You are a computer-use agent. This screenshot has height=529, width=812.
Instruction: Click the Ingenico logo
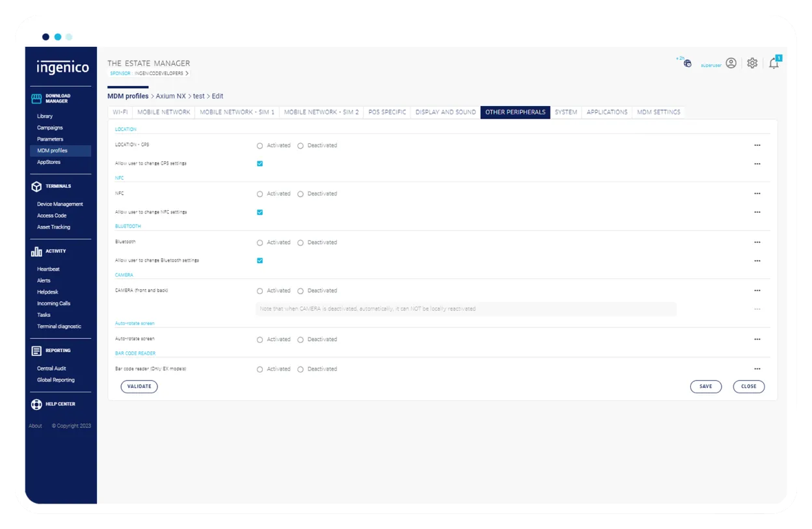[62, 67]
